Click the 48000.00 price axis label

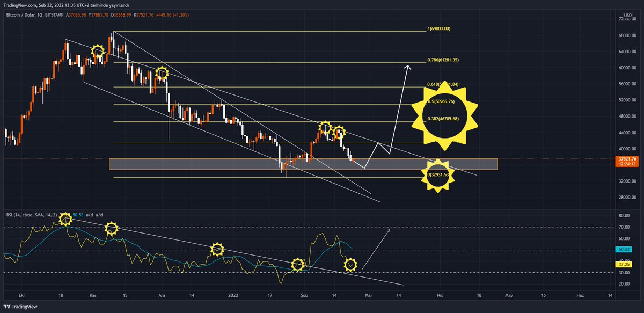pyautogui.click(x=626, y=117)
